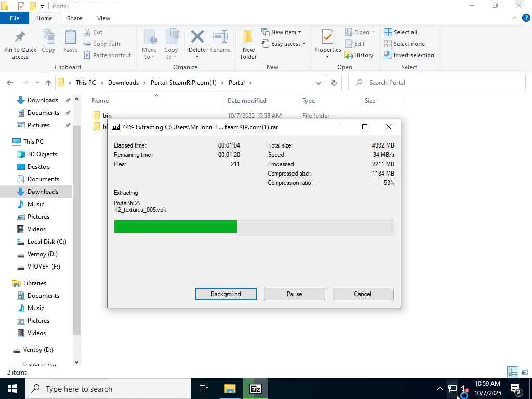
Task: Open the New item dropdown
Action: tap(281, 32)
